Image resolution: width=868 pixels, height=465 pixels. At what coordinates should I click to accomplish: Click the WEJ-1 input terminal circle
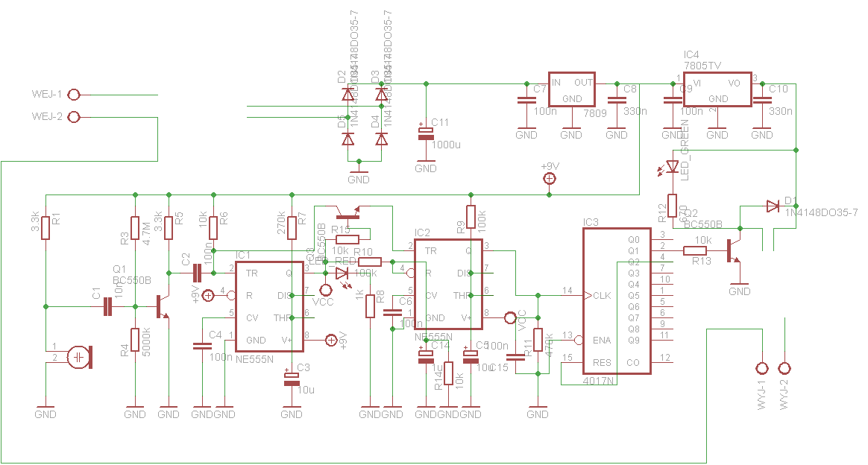[x=73, y=95]
